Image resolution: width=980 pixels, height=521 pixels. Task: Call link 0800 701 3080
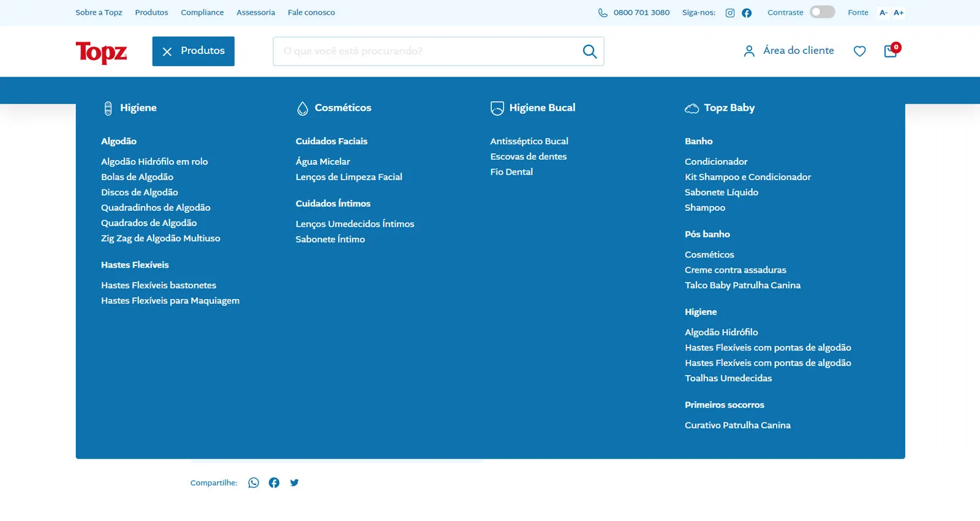[x=641, y=12]
